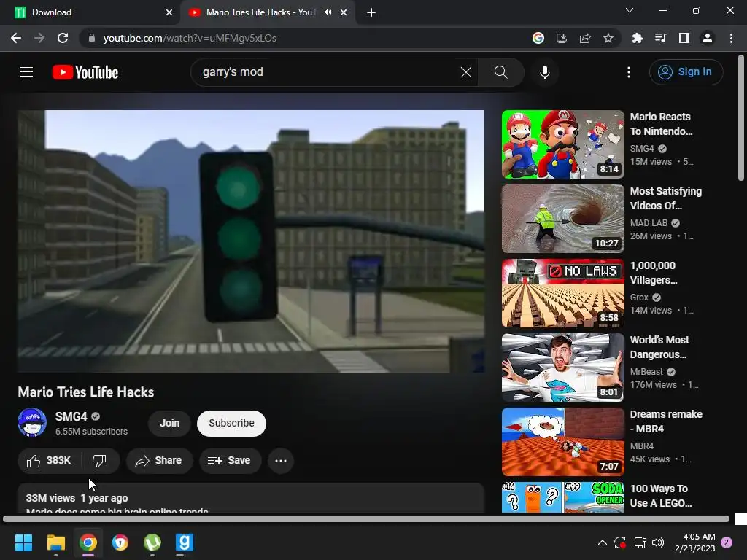The width and height of the screenshot is (747, 560).
Task: Bookmark this page with star
Action: click(x=608, y=38)
